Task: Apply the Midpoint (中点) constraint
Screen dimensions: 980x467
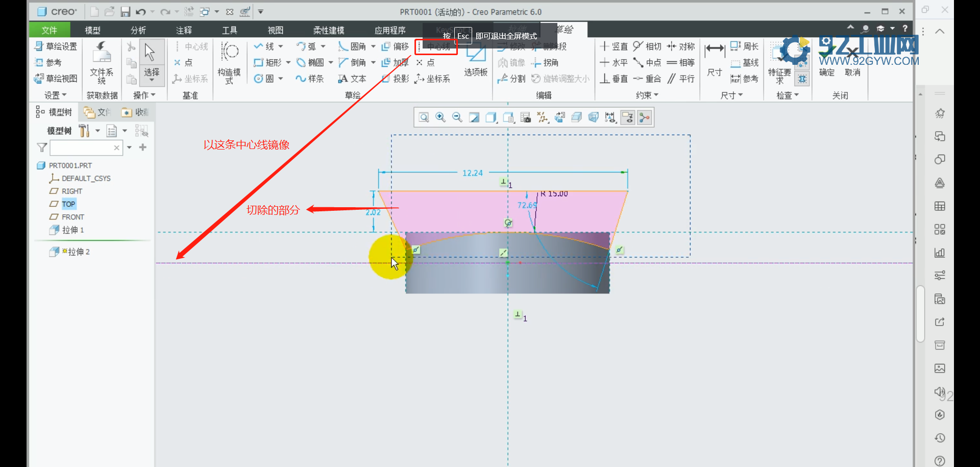Action: click(x=647, y=62)
